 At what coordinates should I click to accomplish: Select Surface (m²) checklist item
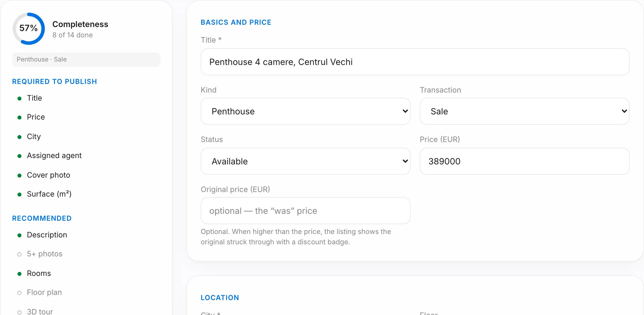click(x=49, y=194)
